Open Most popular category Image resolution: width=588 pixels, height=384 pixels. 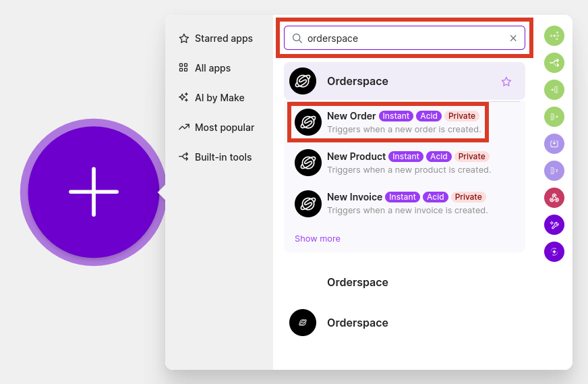(x=216, y=128)
